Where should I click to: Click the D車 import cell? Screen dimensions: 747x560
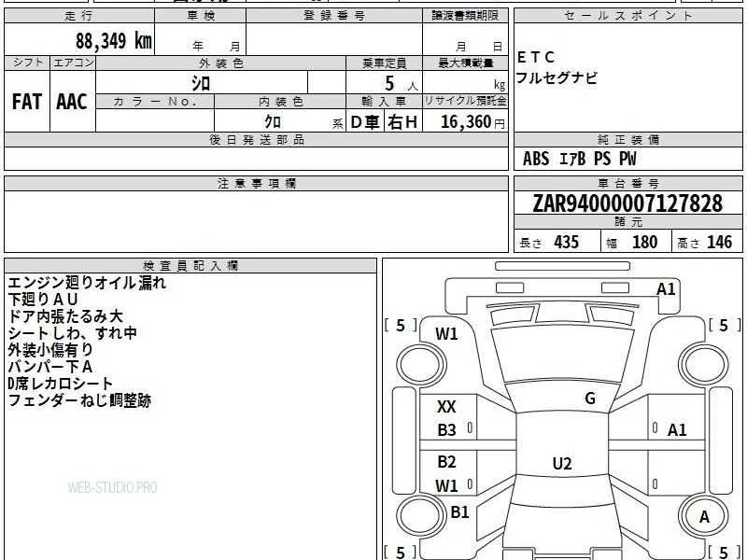[x=365, y=122]
